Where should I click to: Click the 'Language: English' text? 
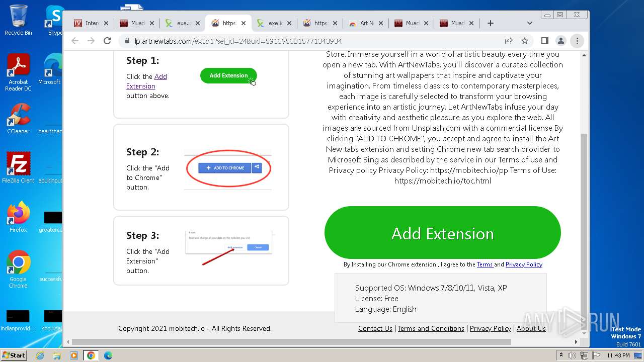386,309
